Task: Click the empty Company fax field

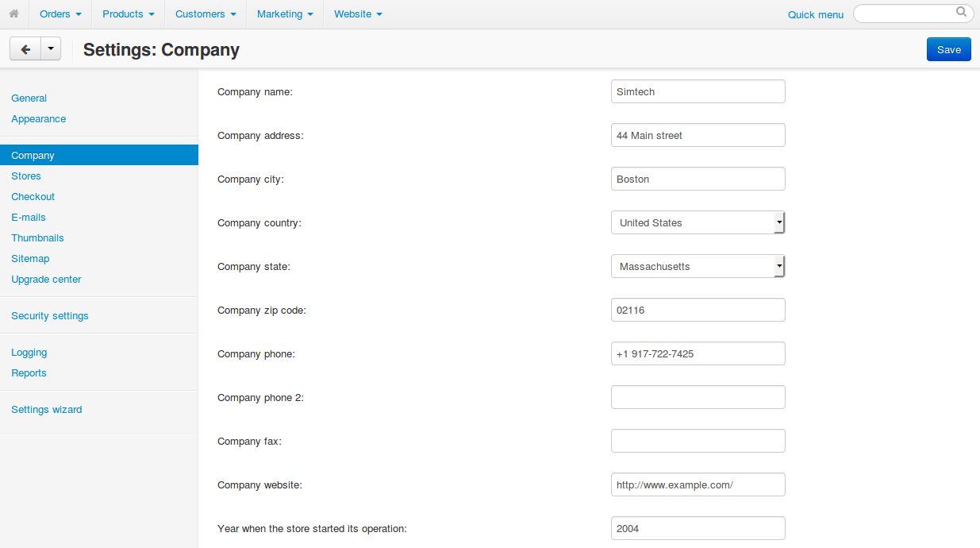Action: pyautogui.click(x=698, y=441)
